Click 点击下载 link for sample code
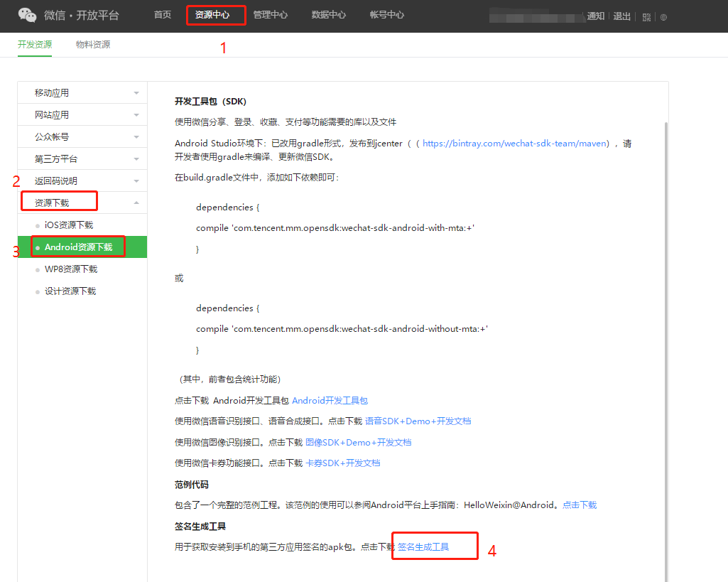728x582 pixels. pyautogui.click(x=580, y=505)
